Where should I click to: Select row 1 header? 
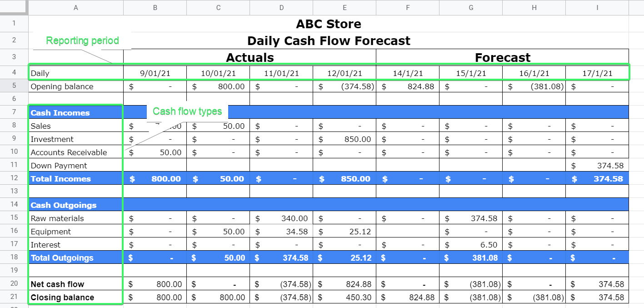point(14,24)
